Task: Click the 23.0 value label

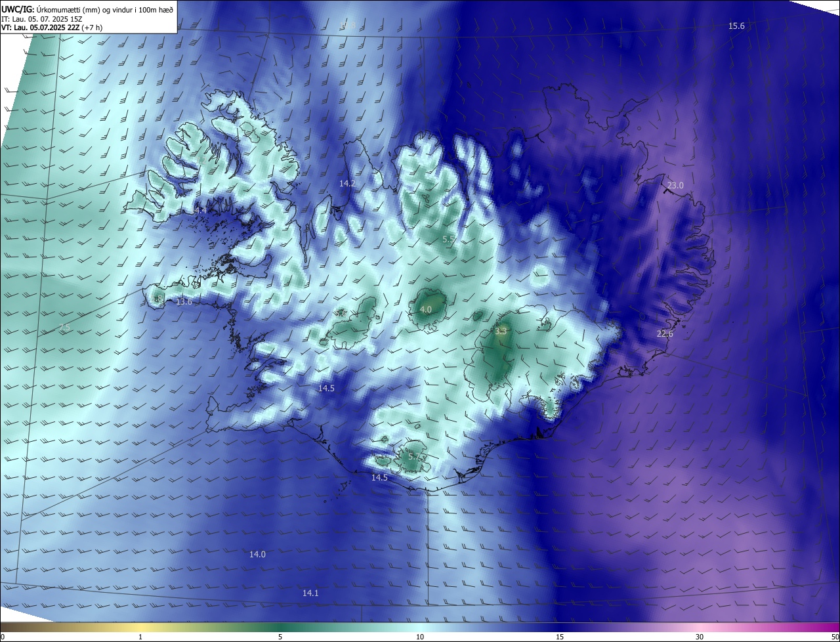Action: [x=675, y=186]
